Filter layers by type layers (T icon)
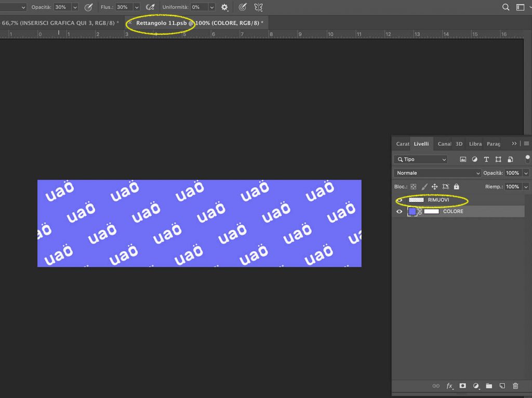 (486, 160)
